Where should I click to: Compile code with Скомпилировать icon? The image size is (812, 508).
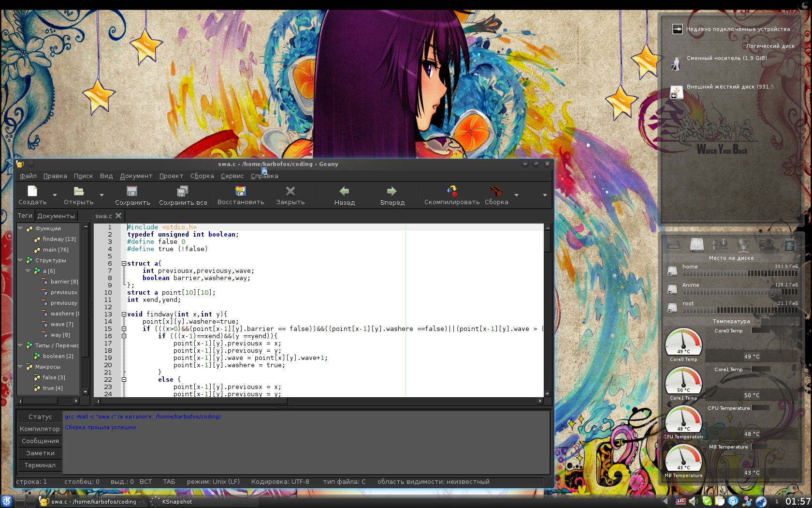tap(451, 191)
